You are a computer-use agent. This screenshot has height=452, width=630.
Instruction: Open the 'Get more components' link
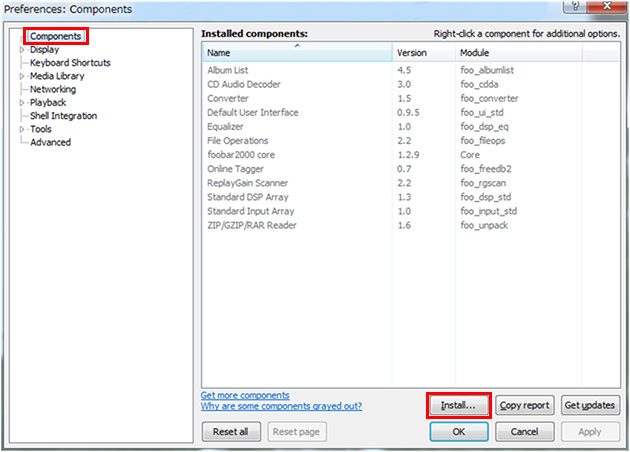coord(245,395)
